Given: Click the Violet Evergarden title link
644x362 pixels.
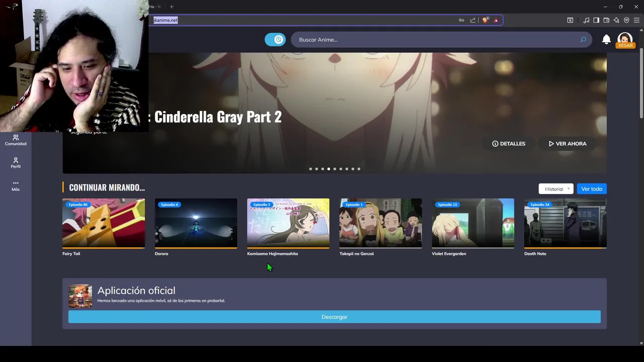Looking at the screenshot, I should coord(449,254).
